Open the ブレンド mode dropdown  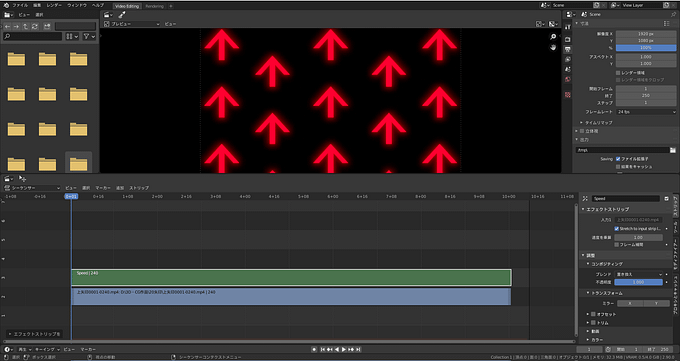[639, 274]
